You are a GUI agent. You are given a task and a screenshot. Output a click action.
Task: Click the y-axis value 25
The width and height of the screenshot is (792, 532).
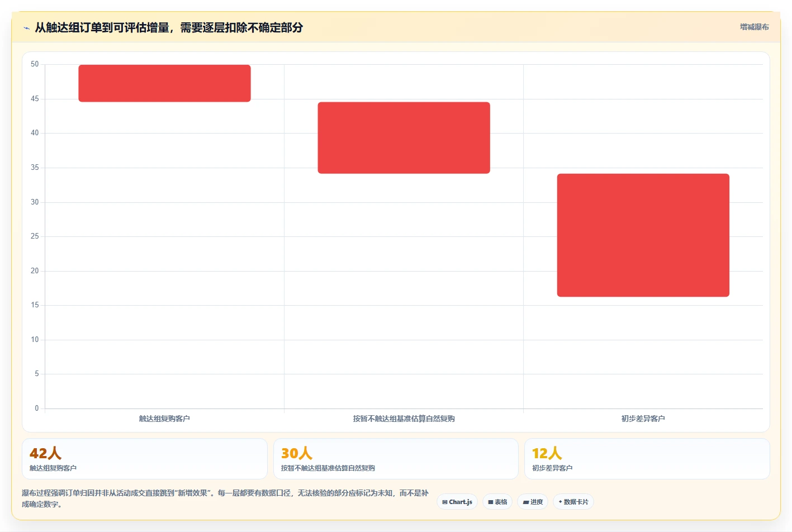[35, 236]
